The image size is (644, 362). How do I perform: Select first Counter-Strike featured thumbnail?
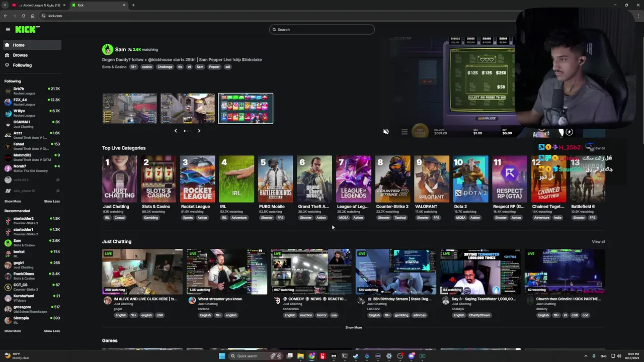[130, 108]
